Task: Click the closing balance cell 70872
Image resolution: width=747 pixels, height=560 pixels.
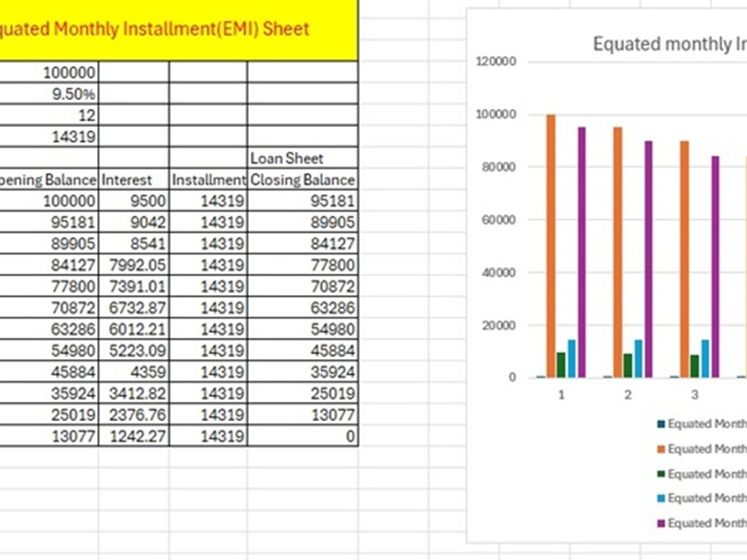Action: click(303, 286)
